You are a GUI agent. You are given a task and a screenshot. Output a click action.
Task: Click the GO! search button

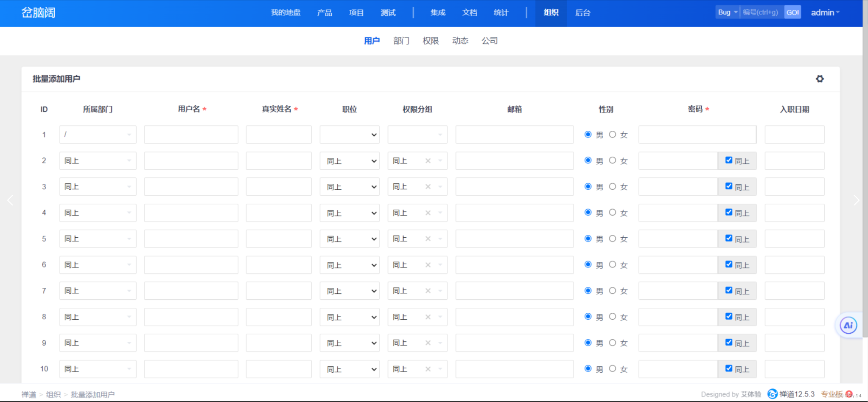click(x=792, y=12)
